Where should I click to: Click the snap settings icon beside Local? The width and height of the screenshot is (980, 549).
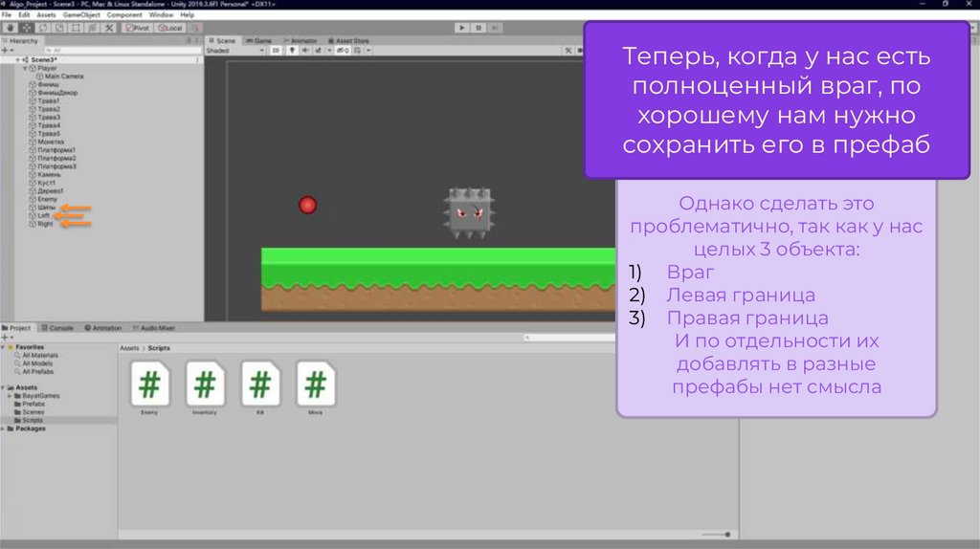[x=195, y=28]
